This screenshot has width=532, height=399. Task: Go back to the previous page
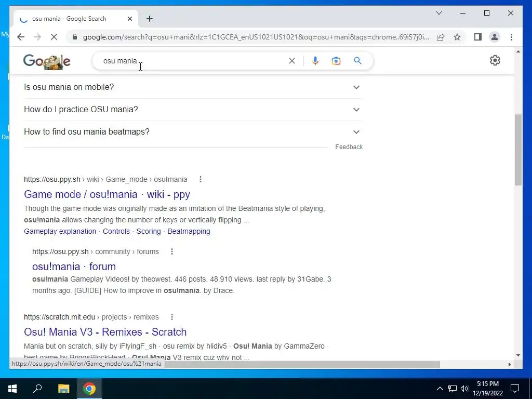point(21,37)
